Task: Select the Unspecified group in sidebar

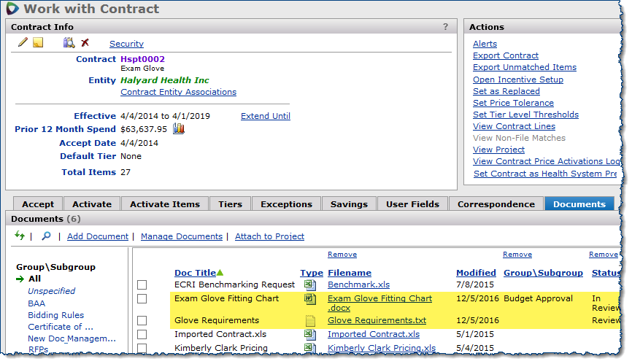Action: (52, 291)
